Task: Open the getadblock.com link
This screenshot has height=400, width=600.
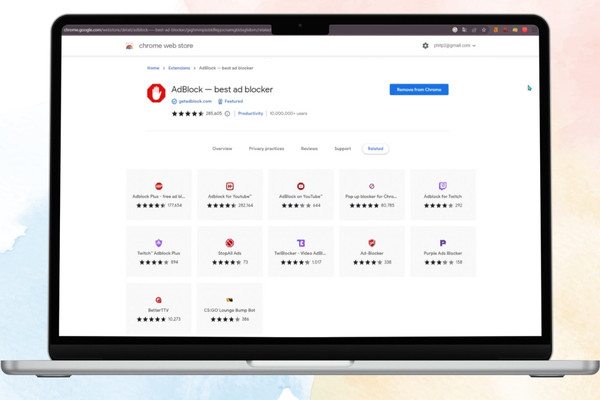Action: [195, 101]
